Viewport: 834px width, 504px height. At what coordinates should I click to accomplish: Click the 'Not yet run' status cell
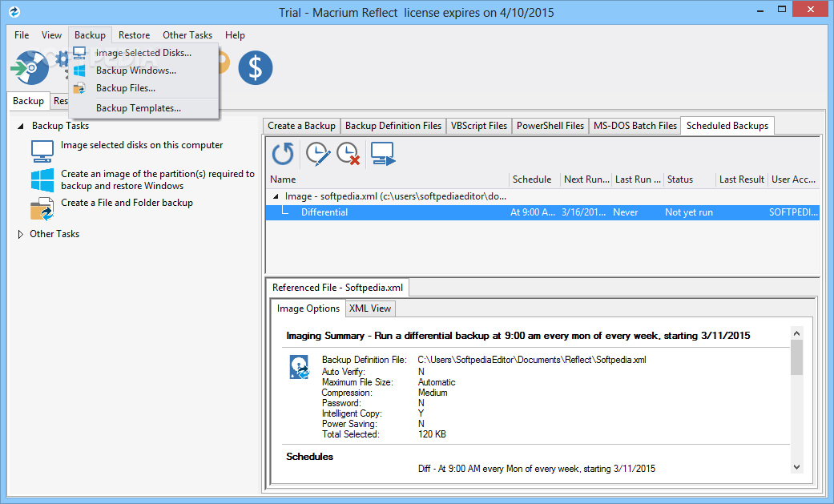689,212
